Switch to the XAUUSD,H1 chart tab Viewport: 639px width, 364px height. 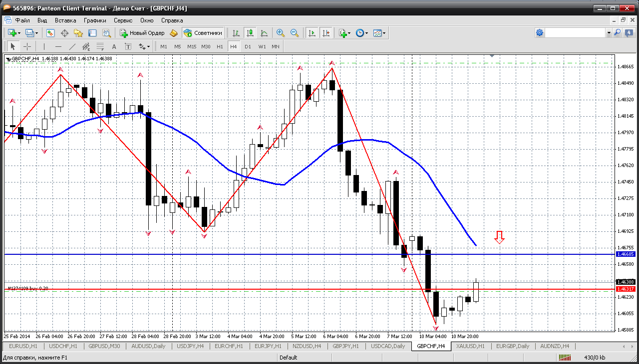[x=470, y=346]
